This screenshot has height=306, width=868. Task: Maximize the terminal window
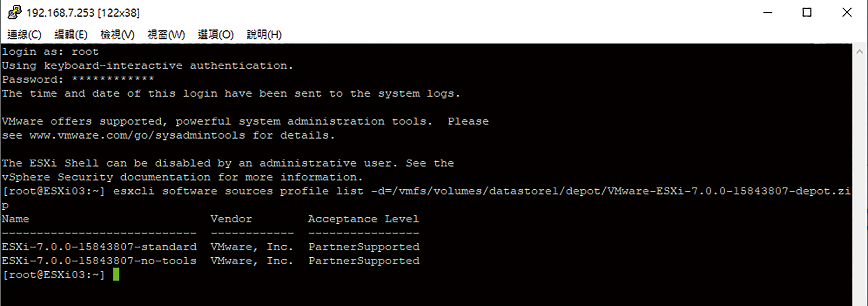click(807, 13)
